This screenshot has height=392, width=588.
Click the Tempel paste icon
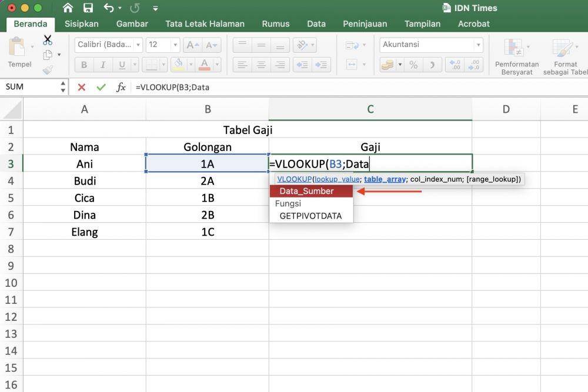(16, 47)
